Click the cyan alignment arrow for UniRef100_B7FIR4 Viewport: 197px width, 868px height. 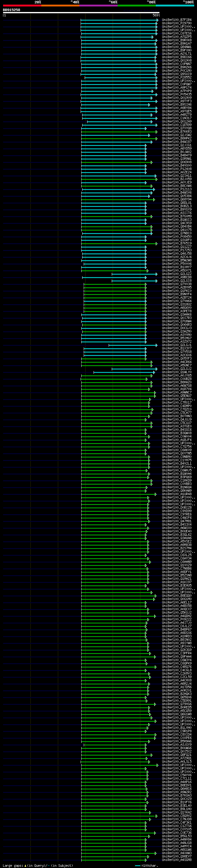[119, 20]
